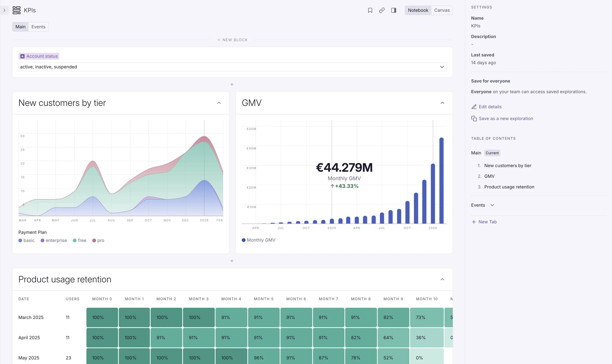Open the Events tab
Image resolution: width=612 pixels, height=364 pixels.
pos(38,27)
